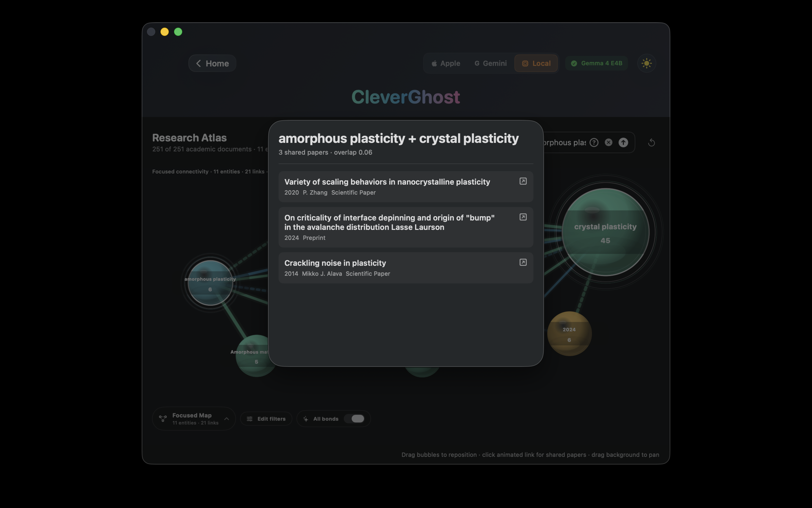Click the amorphous plasticity bubble
This screenshot has height=508, width=812.
pos(210,283)
